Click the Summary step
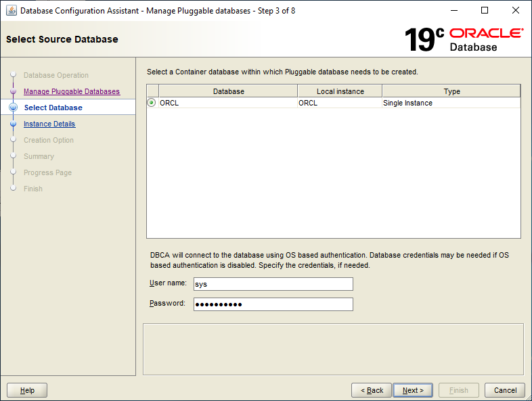532x401 pixels. 39,157
